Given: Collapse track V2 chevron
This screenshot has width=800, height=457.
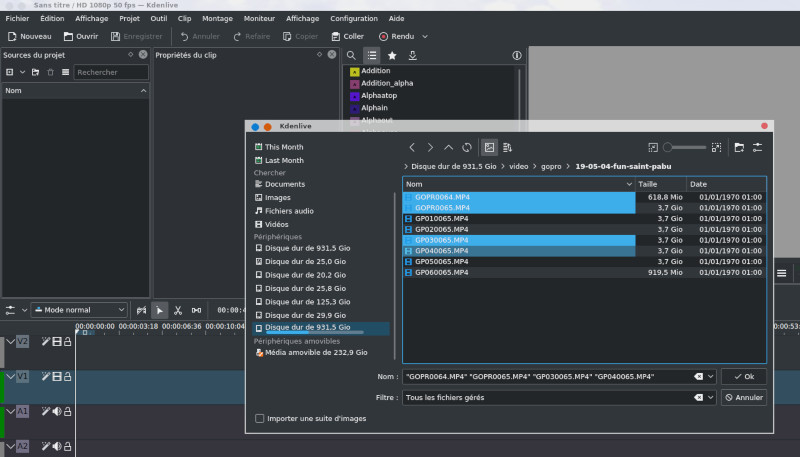Looking at the screenshot, I should pos(10,341).
